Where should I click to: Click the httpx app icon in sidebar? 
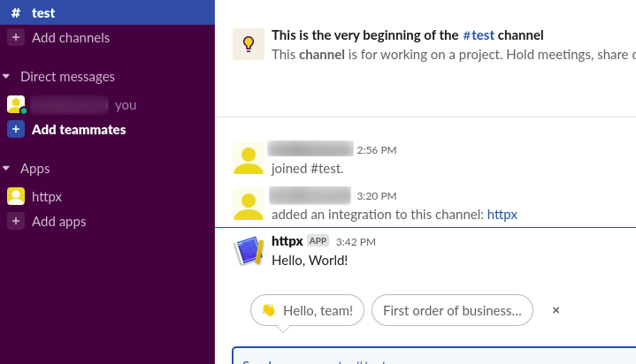pos(16,196)
